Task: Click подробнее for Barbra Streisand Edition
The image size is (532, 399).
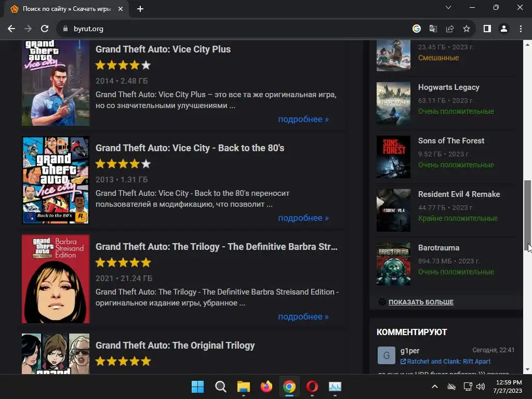Action: [x=303, y=317]
